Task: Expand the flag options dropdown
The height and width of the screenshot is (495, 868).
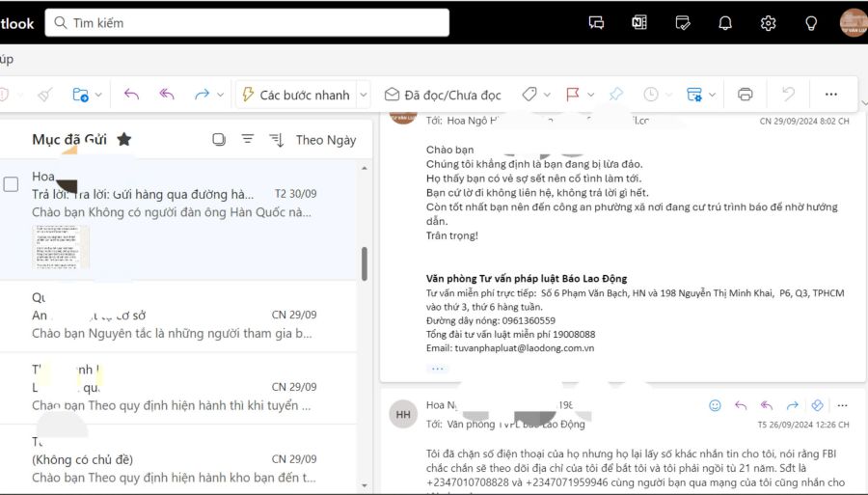Action: tap(590, 95)
